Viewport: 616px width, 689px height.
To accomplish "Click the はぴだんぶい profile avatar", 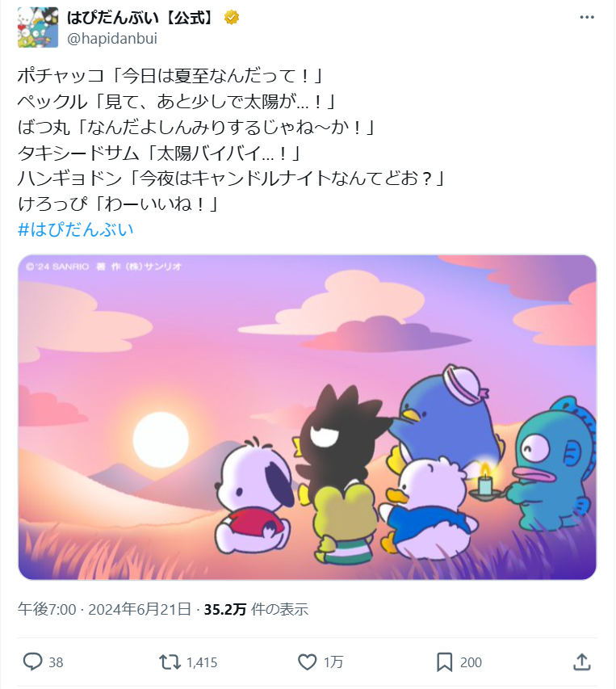I will [38, 27].
